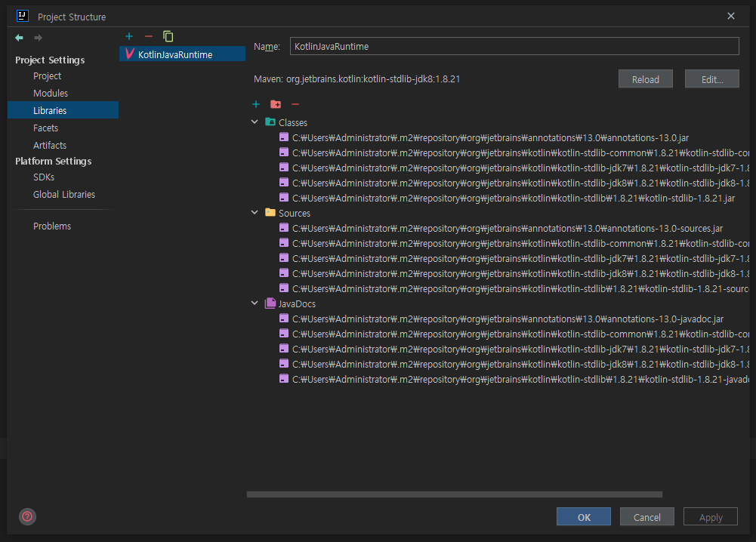This screenshot has height=542, width=756.
Task: Click the library Name input field
Action: pos(514,46)
